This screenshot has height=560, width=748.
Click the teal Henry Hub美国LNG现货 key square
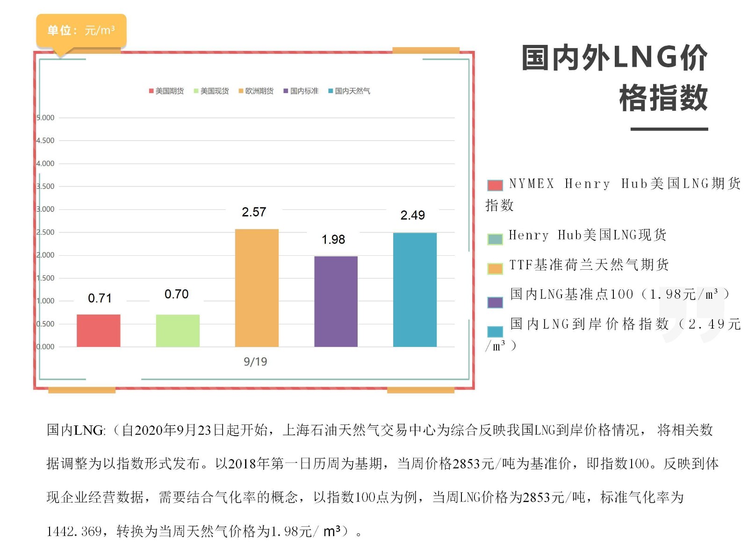tap(495, 239)
